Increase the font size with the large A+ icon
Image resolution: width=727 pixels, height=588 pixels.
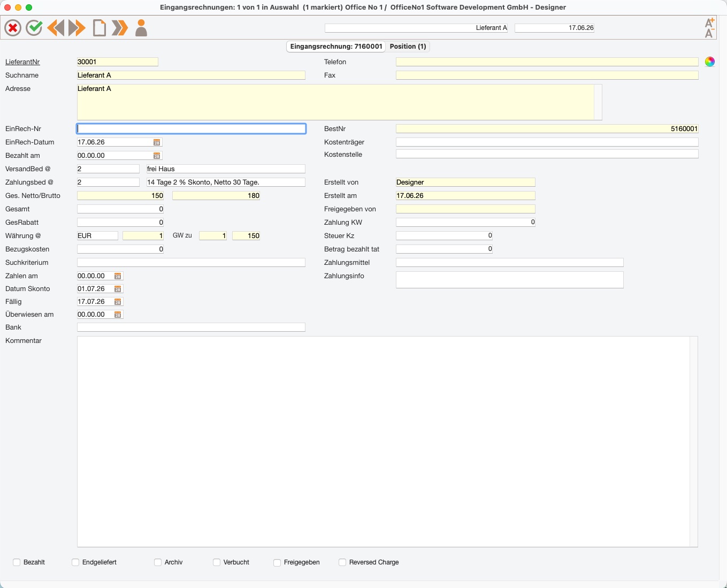coord(709,22)
